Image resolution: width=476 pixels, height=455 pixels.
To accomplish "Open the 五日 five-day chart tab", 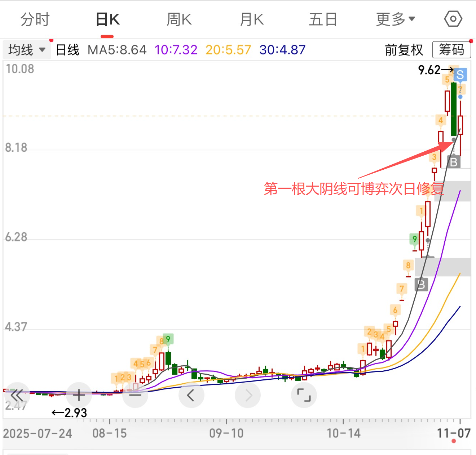I will coord(323,19).
